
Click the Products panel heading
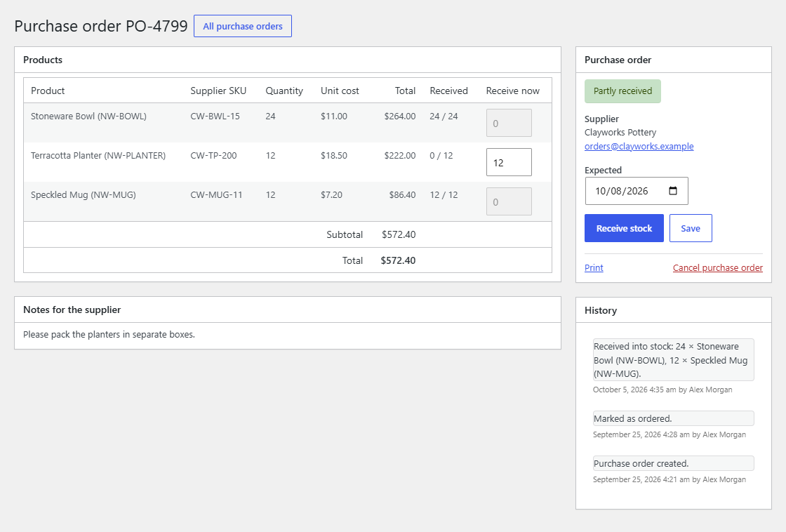(x=43, y=60)
